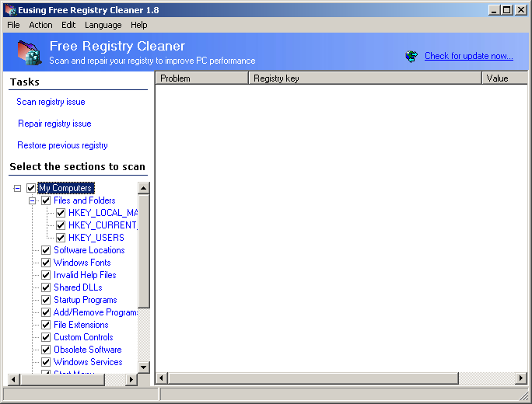Click Scan registry issue link
Screen dimensions: 532x404
pos(51,102)
